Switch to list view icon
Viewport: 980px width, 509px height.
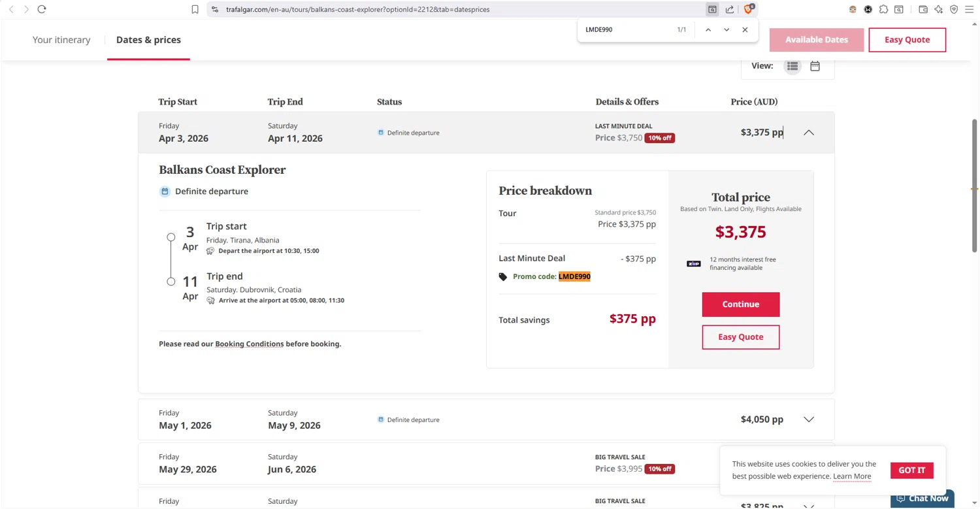(x=792, y=66)
